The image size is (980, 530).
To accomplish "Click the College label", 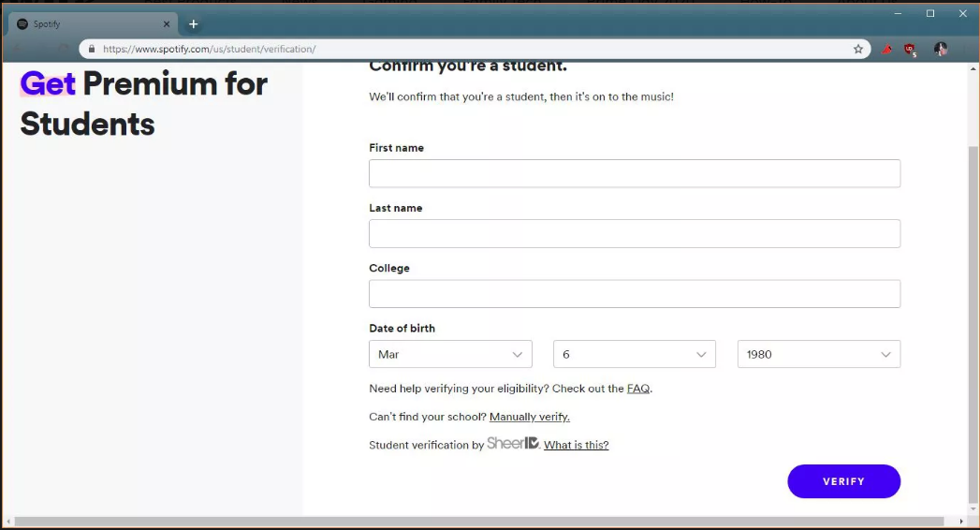I will pyautogui.click(x=389, y=268).
